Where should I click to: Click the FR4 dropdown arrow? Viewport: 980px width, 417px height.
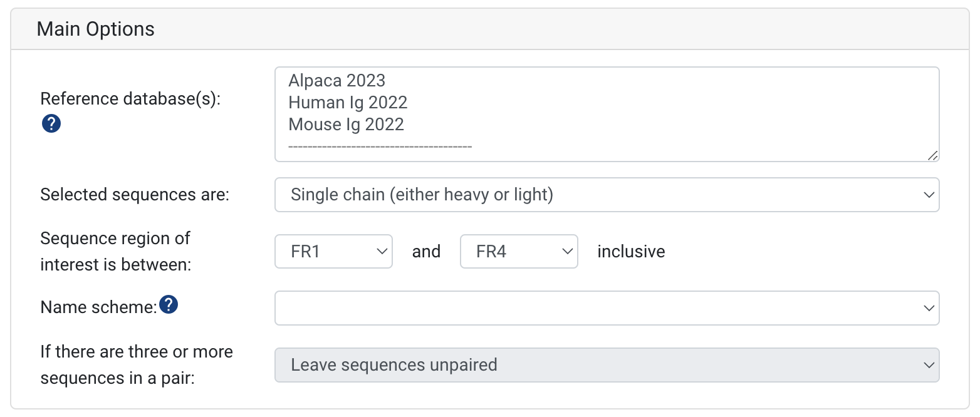coord(568,251)
